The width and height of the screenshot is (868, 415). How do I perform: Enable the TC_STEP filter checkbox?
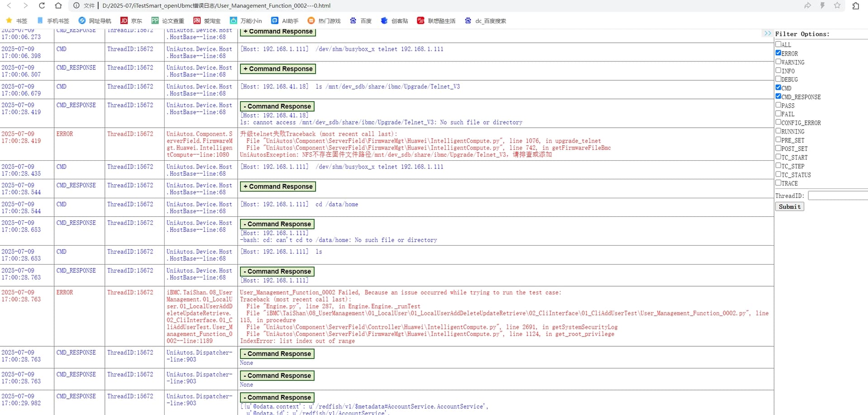tap(778, 166)
